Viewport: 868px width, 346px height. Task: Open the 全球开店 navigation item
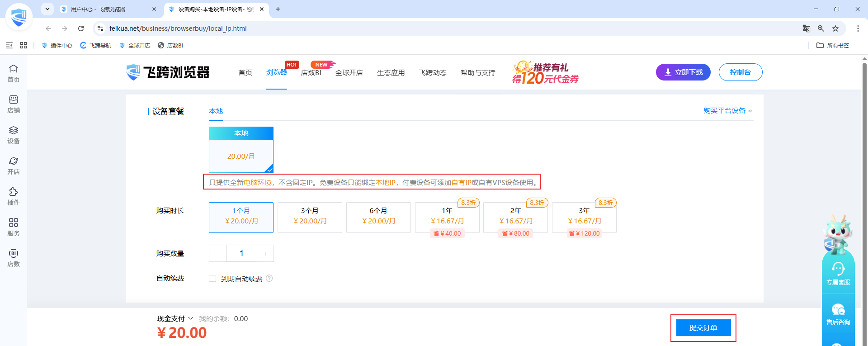349,72
